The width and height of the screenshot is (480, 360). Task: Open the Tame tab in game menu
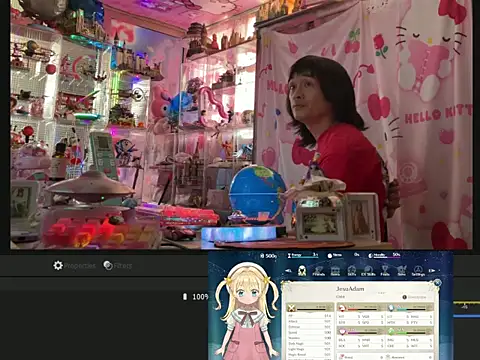402,271
